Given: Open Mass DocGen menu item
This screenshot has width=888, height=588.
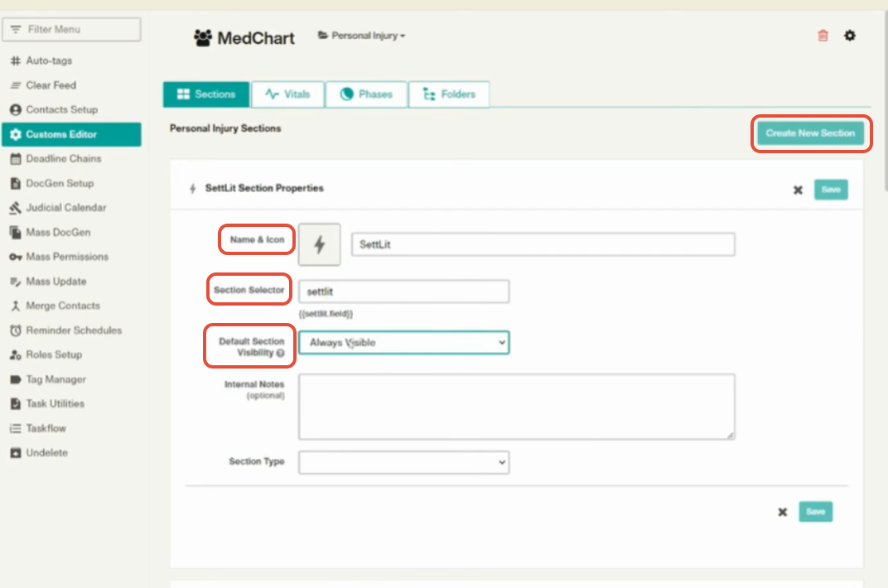Looking at the screenshot, I should tap(71, 233).
